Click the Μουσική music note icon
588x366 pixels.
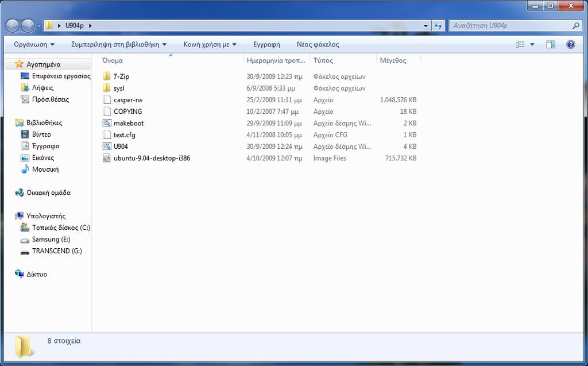(x=25, y=169)
